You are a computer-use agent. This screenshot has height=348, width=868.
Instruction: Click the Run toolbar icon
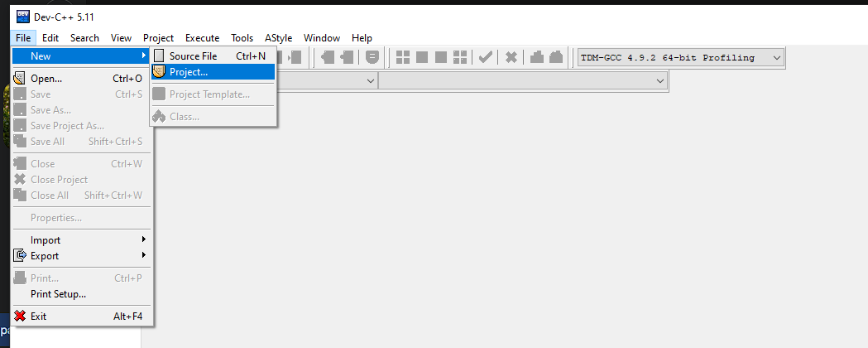[x=422, y=57]
